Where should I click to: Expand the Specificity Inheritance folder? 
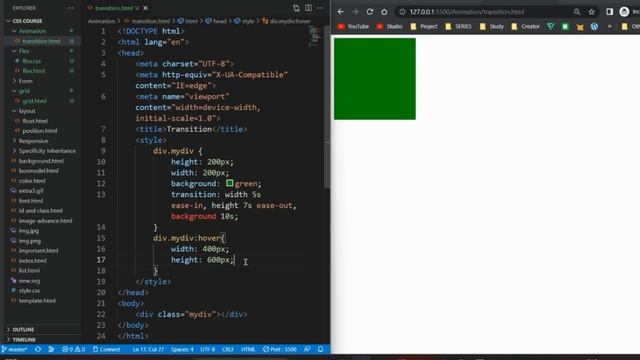(x=47, y=151)
